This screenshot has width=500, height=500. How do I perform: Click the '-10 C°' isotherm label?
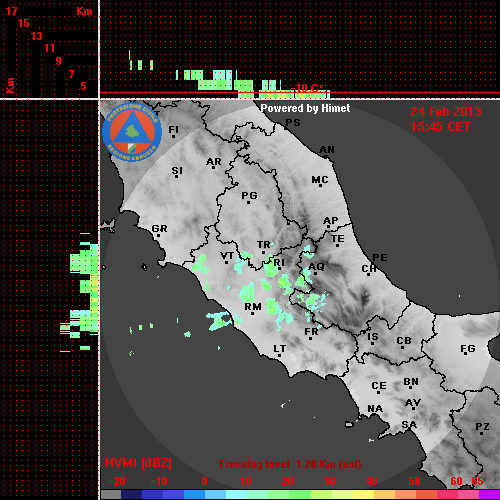[x=307, y=88]
